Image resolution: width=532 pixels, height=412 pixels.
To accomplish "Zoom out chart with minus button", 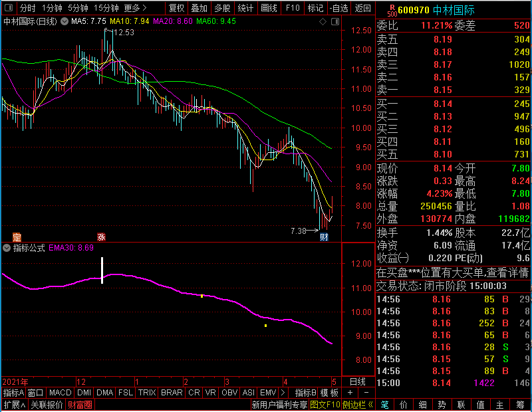I will pyautogui.click(x=366, y=393).
